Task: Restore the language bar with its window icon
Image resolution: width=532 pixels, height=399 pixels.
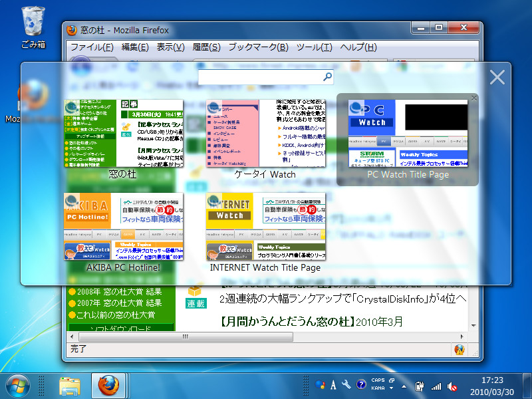Action: [x=392, y=380]
